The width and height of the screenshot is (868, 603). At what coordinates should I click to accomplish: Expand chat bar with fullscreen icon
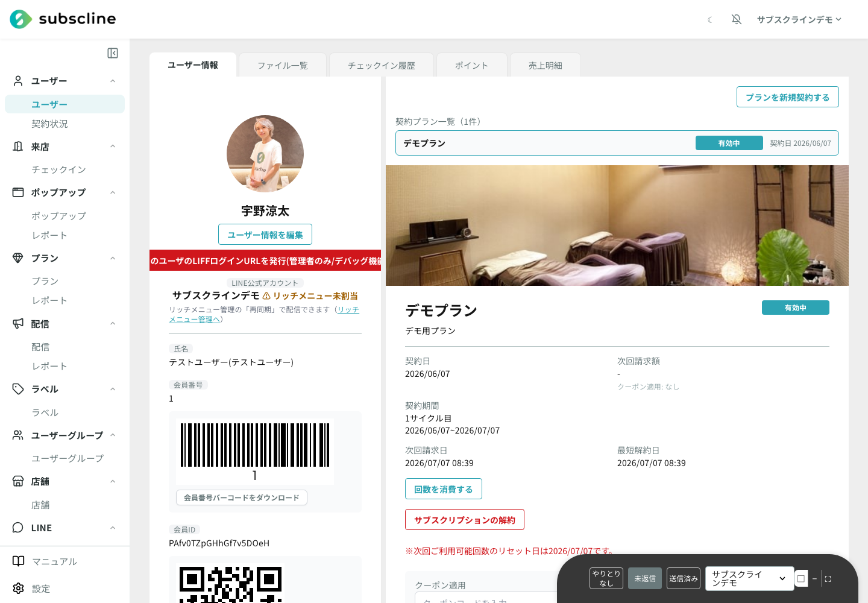point(828,578)
